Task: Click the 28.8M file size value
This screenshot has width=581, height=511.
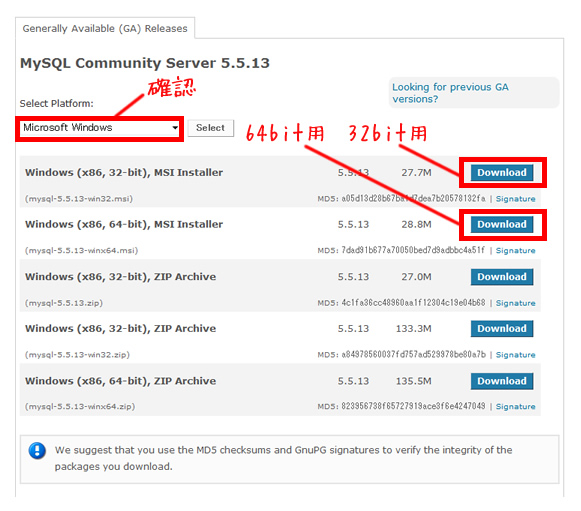Action: [416, 225]
